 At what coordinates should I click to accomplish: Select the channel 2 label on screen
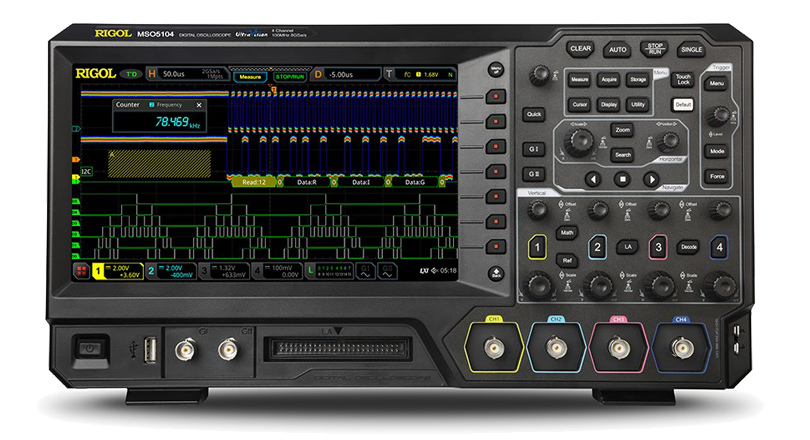point(170,271)
